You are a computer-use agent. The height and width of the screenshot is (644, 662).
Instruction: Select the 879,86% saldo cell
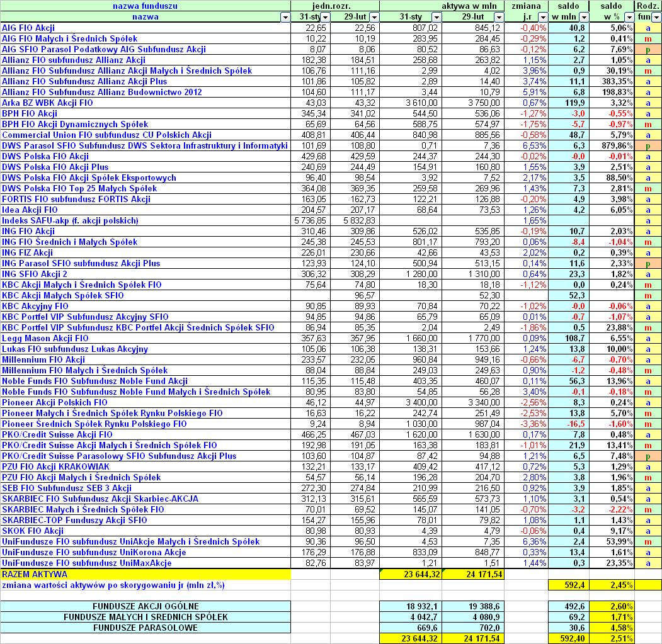pyautogui.click(x=611, y=145)
